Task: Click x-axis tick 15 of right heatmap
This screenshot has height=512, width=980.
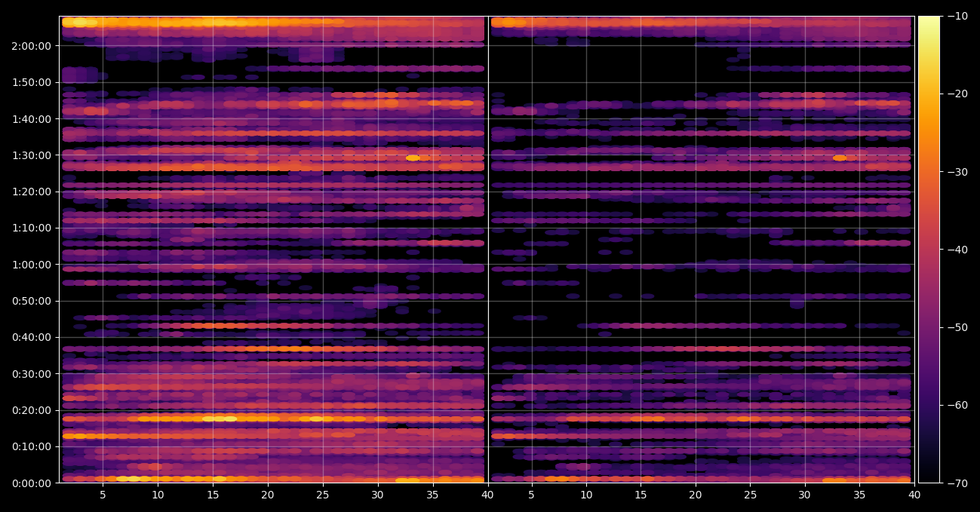Action: coord(641,495)
